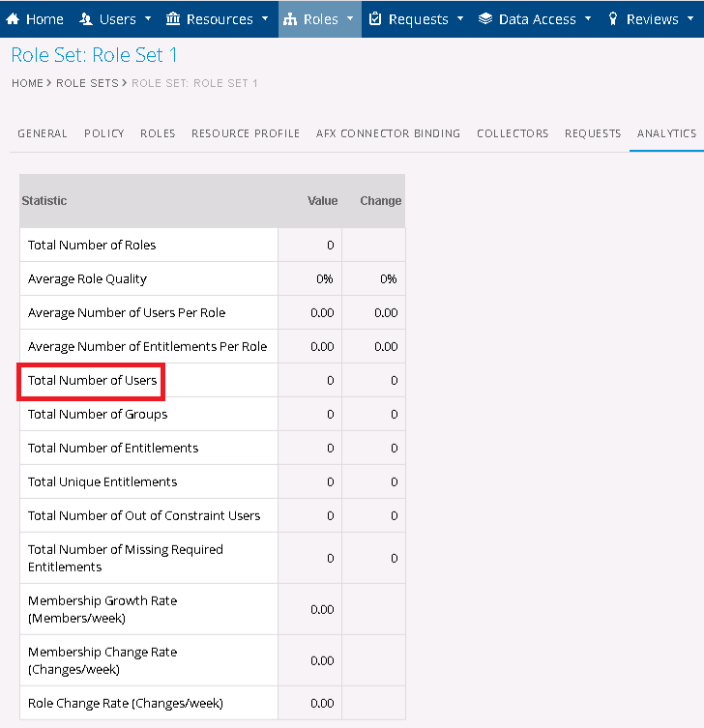Go to the Collectors tab
This screenshot has width=704, height=728.
pos(513,133)
